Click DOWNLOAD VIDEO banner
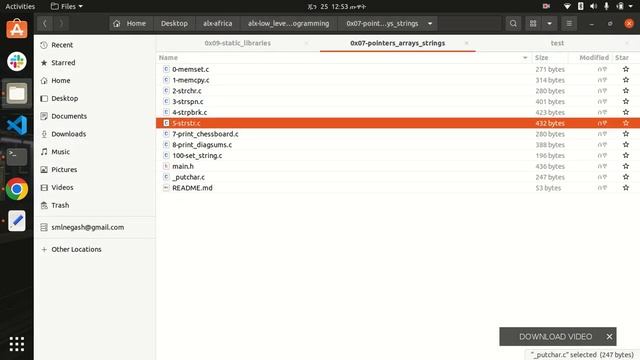 555,337
